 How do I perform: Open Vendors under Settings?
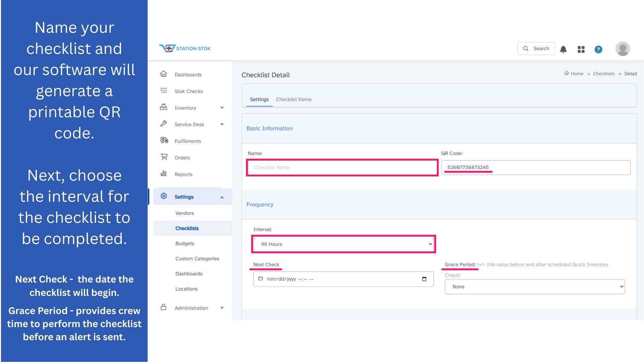(x=184, y=213)
